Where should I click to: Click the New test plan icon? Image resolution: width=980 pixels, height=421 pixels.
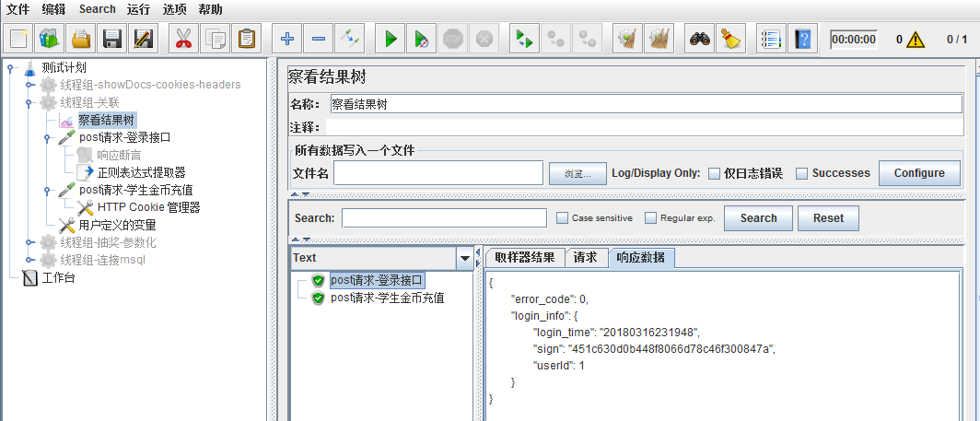[x=19, y=40]
